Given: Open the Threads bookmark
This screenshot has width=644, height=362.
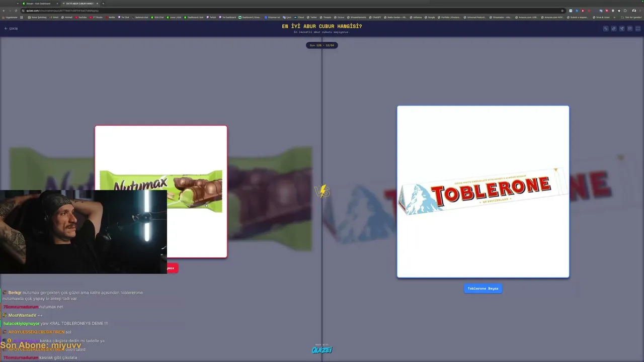Looking at the screenshot, I should (x=326, y=17).
